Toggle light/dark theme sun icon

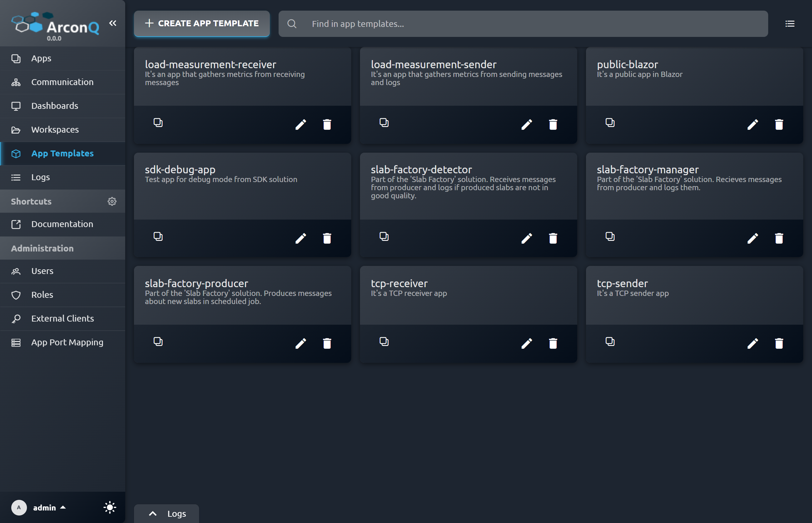(x=110, y=507)
